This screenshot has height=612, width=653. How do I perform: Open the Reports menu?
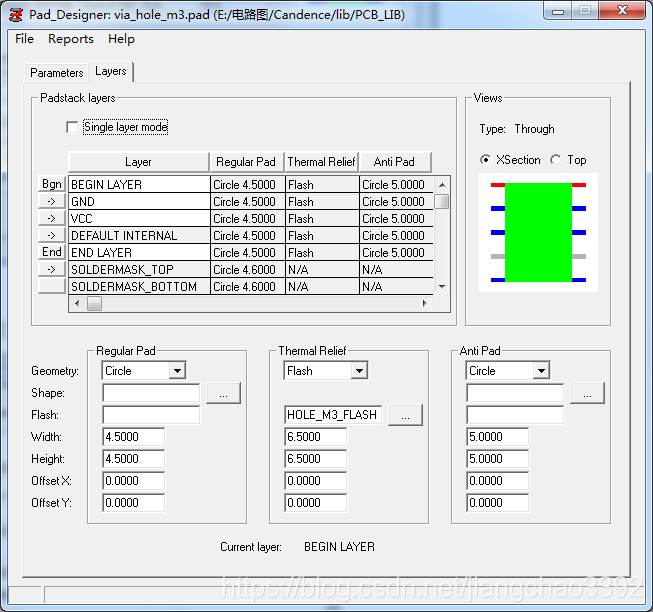point(71,39)
